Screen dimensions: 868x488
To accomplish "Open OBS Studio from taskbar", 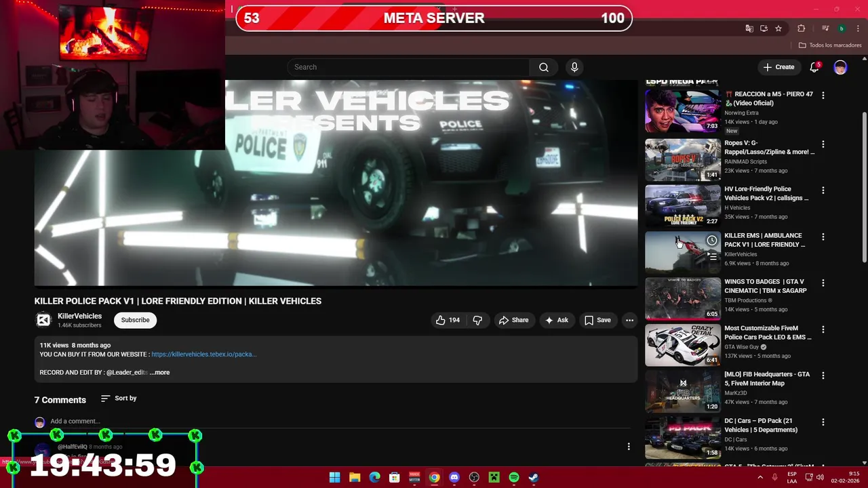I will pos(474,477).
